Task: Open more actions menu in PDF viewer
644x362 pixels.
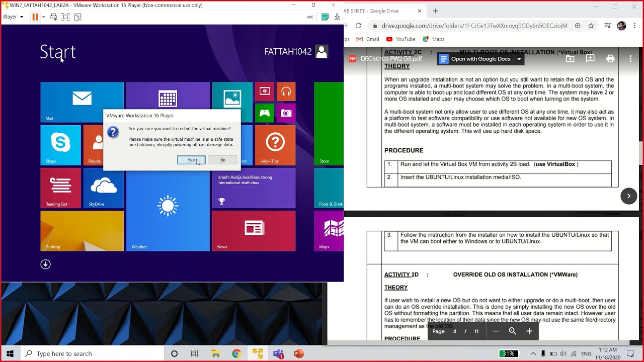Action: coord(630,59)
